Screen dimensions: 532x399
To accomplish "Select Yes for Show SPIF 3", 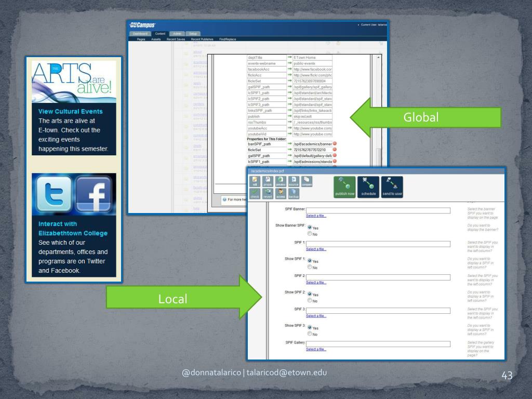I will pos(310,327).
